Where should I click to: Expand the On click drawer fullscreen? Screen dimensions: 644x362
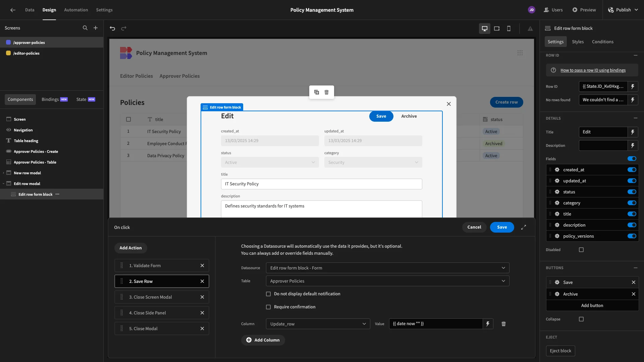pyautogui.click(x=524, y=227)
